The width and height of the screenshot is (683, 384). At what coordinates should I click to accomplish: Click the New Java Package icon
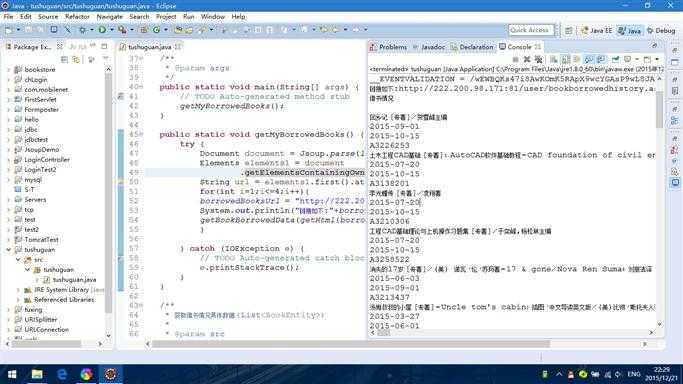coord(144,30)
